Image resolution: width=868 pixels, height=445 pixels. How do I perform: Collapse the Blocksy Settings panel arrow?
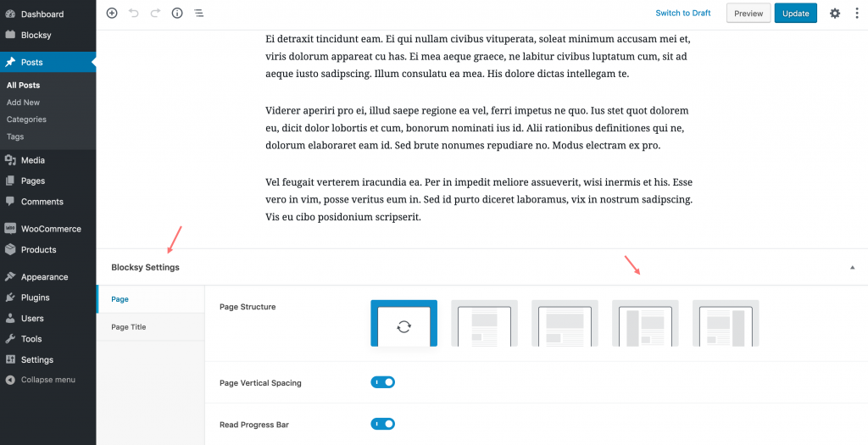853,267
